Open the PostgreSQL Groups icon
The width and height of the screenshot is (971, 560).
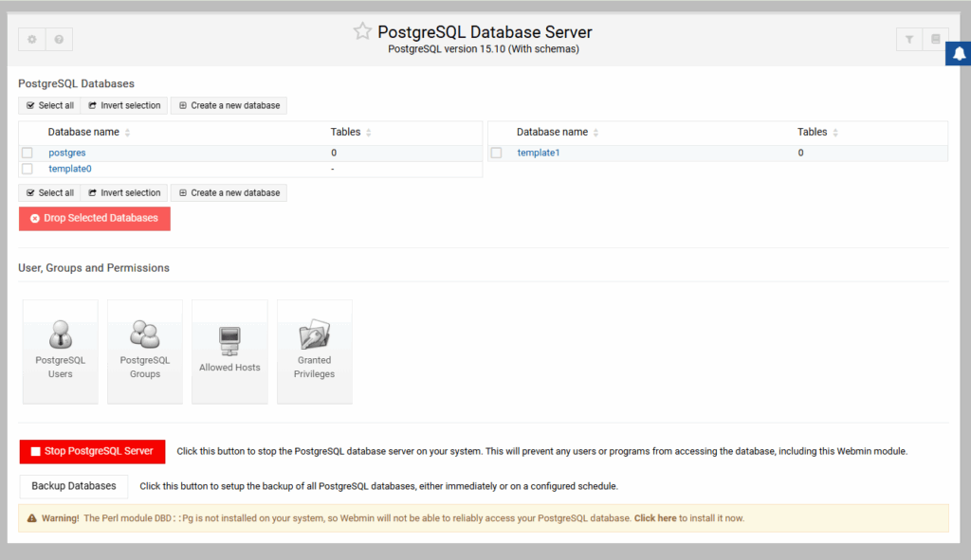tap(145, 351)
